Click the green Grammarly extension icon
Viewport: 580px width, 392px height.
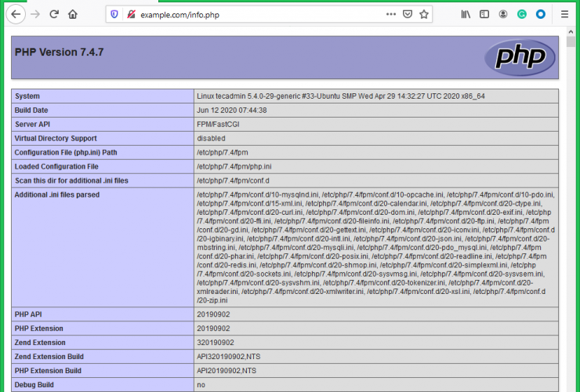pos(522,14)
